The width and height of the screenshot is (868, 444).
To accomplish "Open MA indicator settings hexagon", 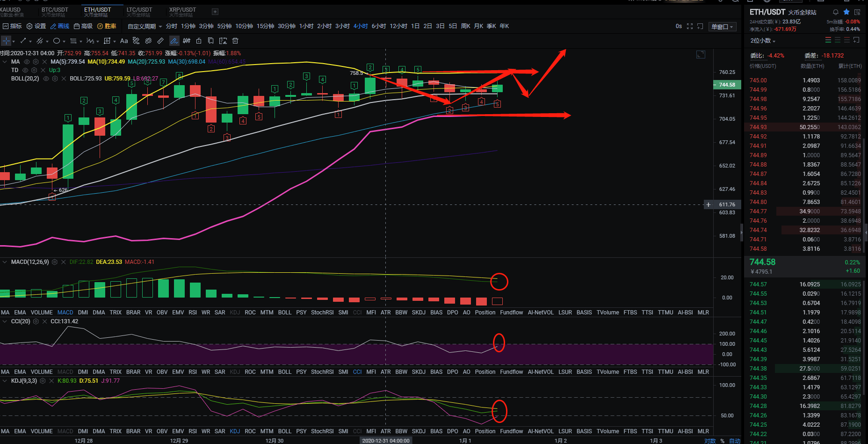I will click(36, 62).
